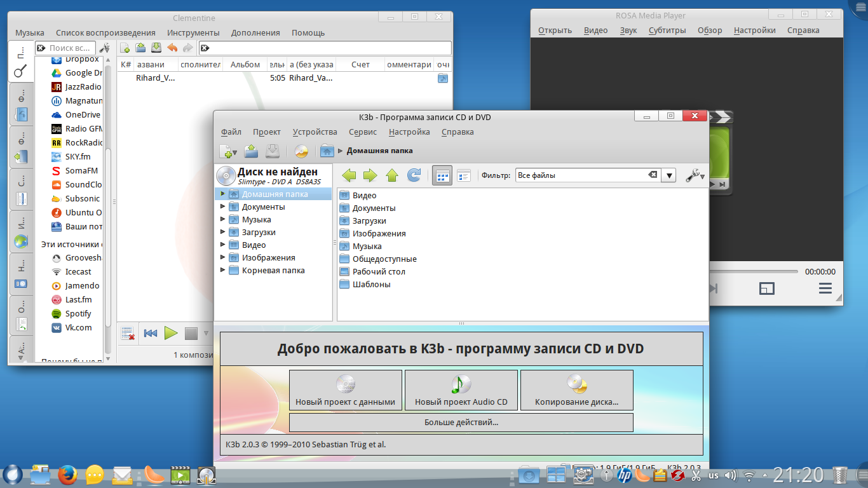
Task: Open ROSA Media Player Субтитры menu
Action: click(x=667, y=30)
